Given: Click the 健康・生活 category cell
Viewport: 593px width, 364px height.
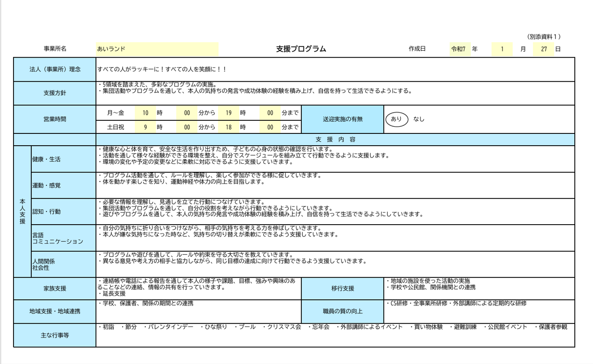Looking at the screenshot, I should tap(64, 159).
